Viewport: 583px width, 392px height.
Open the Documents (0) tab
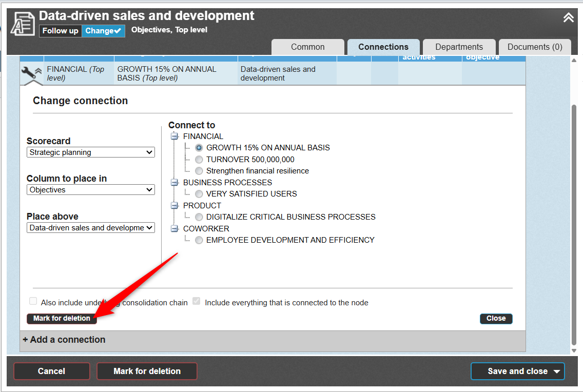535,47
